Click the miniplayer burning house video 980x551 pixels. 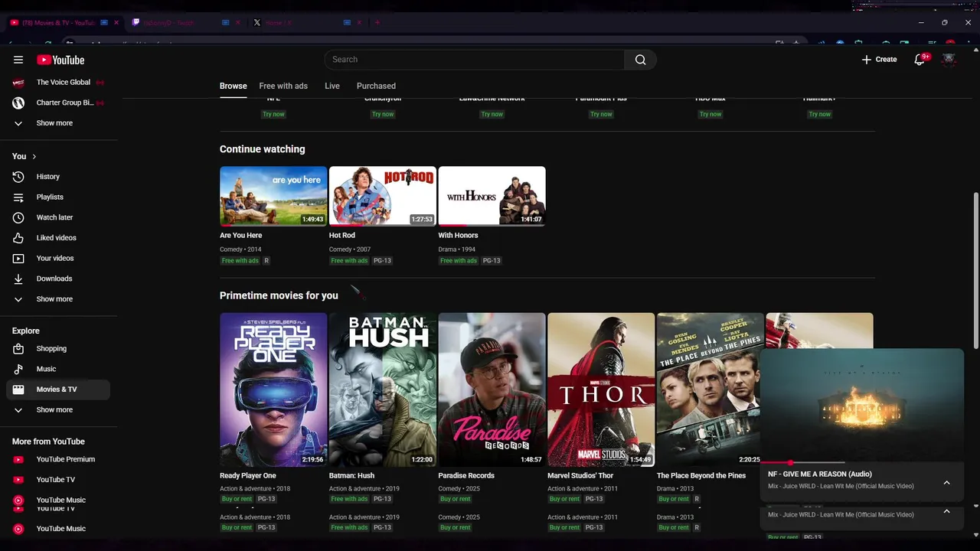coord(862,406)
